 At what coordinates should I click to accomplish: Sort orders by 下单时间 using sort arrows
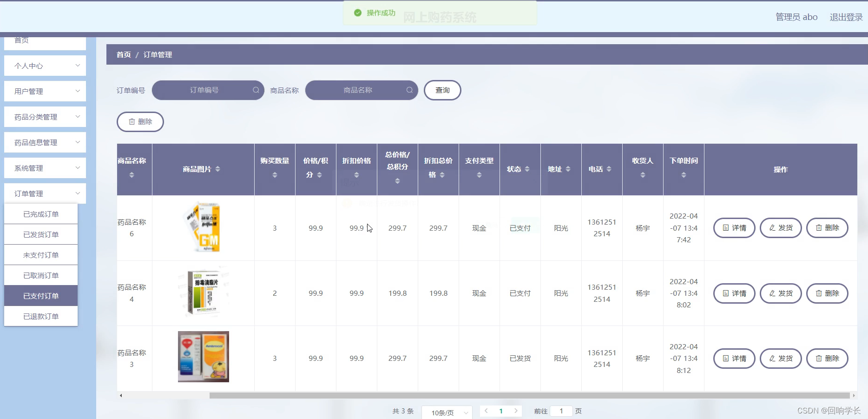click(684, 175)
